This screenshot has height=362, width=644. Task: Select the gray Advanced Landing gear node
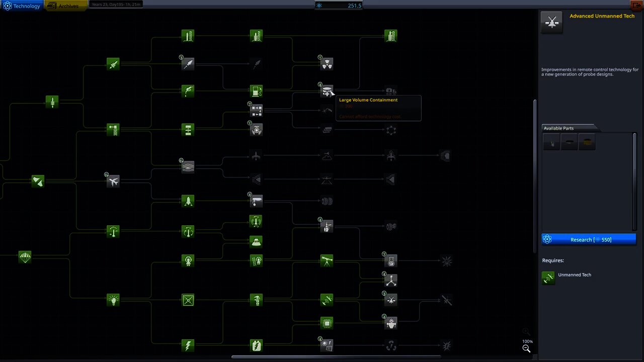[x=256, y=201]
